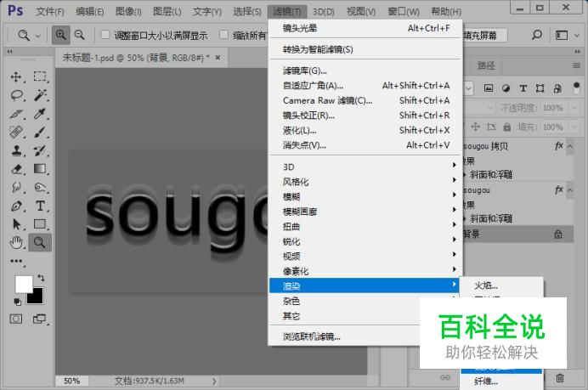Viewport: 588px width, 390px height.
Task: Expand the 扭曲 submenu
Action: [365, 227]
